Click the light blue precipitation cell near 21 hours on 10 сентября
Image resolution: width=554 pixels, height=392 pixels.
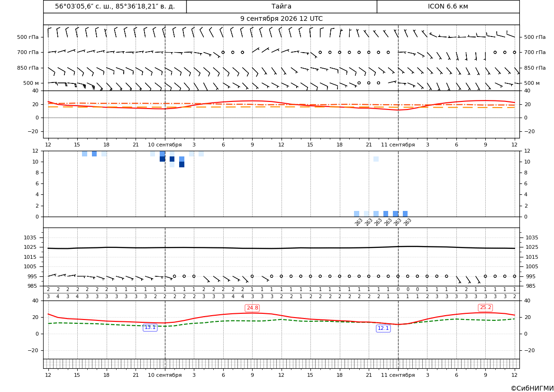376,159
